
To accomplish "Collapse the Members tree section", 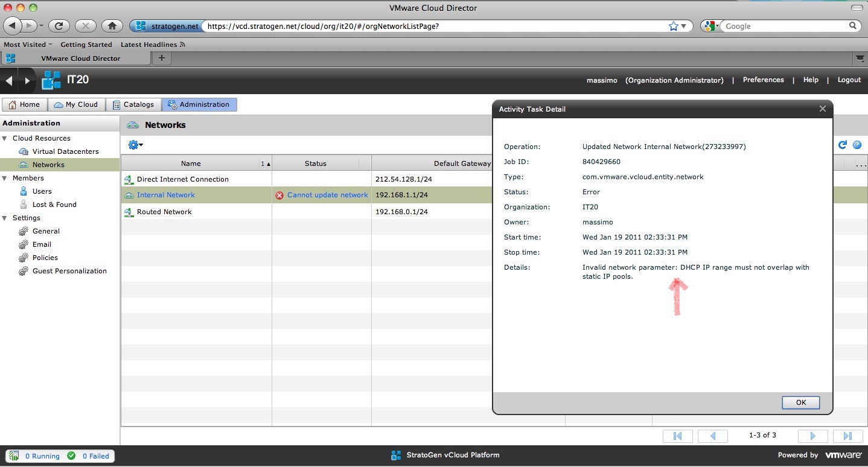I will [5, 179].
